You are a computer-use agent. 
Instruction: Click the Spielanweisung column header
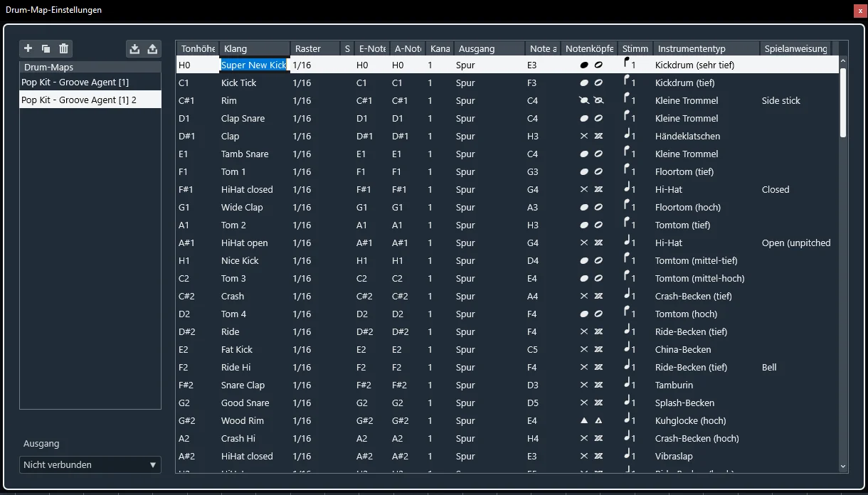click(796, 48)
